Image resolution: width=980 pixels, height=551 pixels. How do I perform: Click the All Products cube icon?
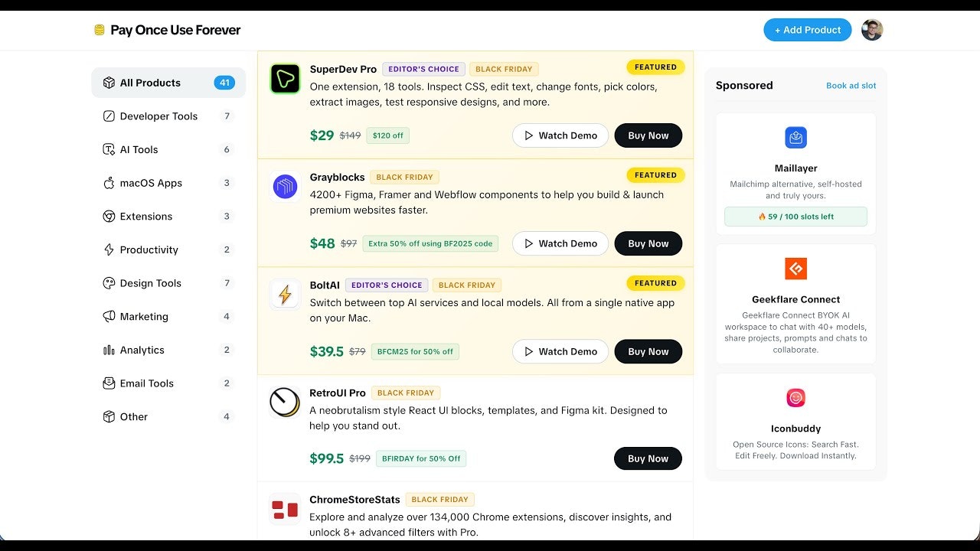point(109,83)
